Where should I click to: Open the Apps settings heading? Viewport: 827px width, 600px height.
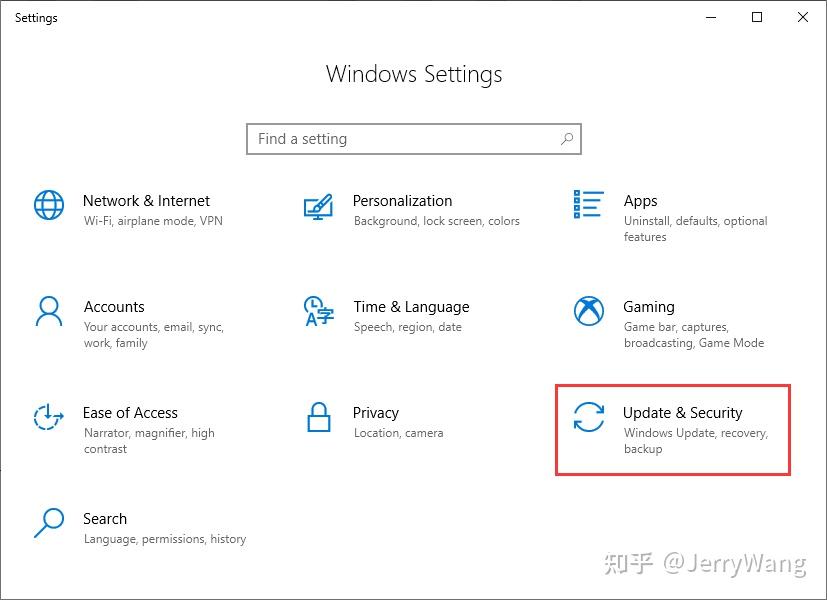click(640, 201)
